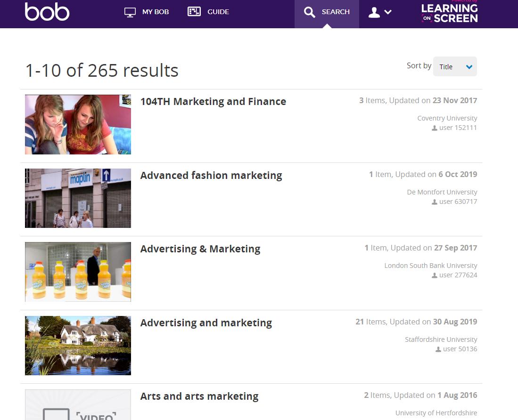Click the bob logo
This screenshot has width=518, height=420.
[47, 12]
